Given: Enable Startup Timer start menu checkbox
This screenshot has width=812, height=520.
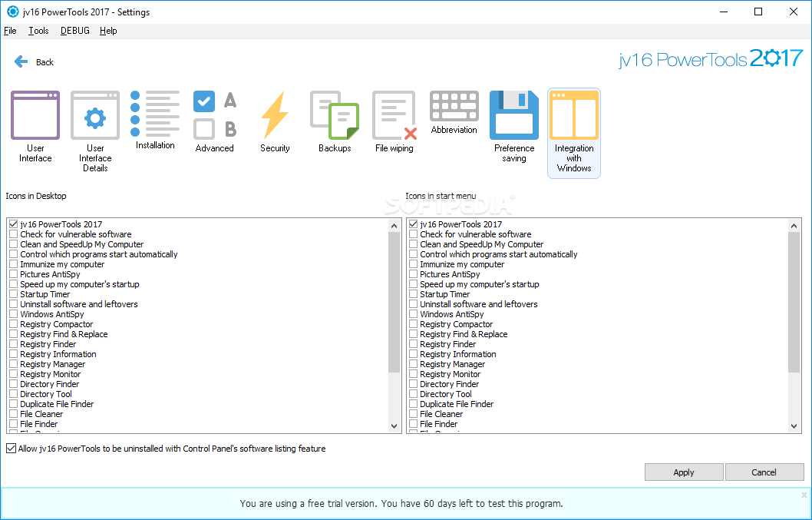Looking at the screenshot, I should 413,294.
